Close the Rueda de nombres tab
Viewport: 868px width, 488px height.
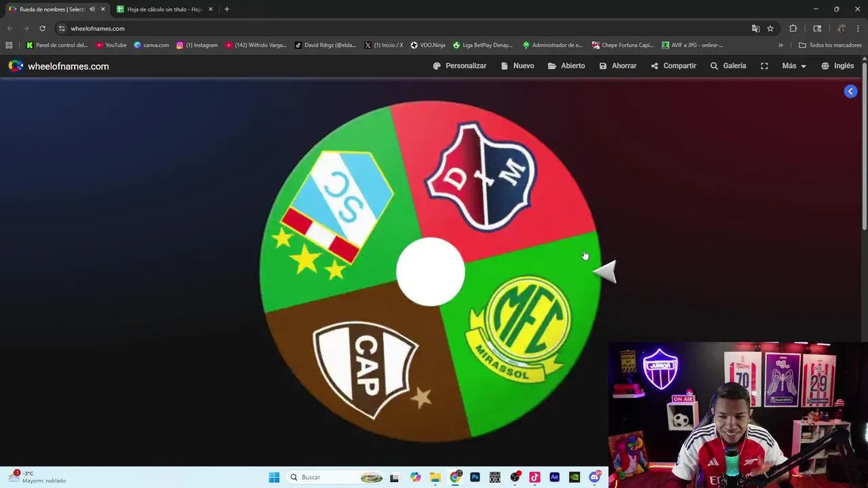click(x=103, y=9)
